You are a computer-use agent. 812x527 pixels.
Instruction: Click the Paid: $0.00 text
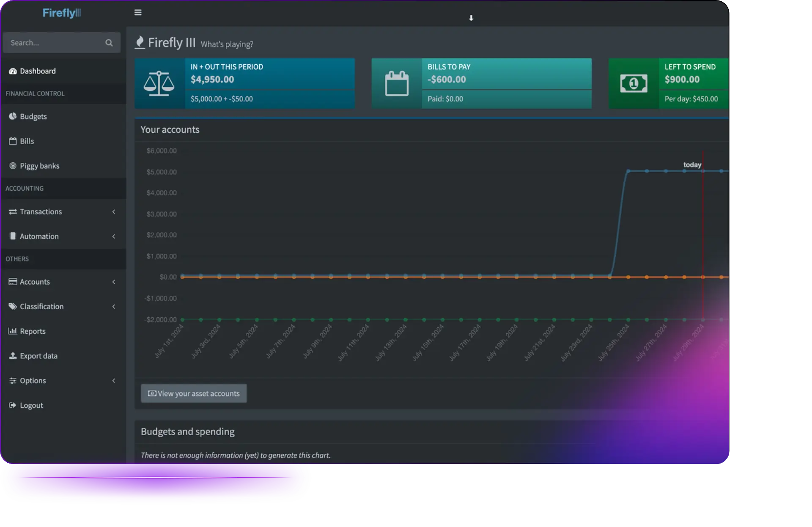(x=445, y=99)
